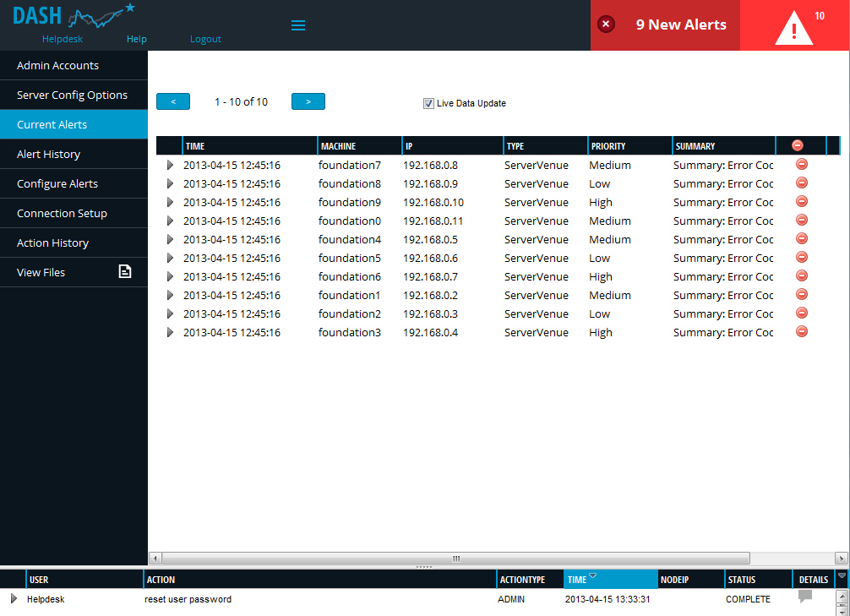
Task: Click 'reset user password' action text
Action: pyautogui.click(x=188, y=599)
